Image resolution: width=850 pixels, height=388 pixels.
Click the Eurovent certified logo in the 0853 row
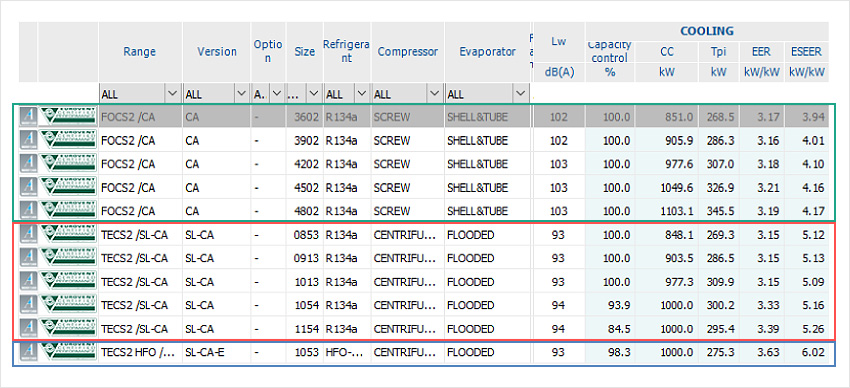coord(68,235)
